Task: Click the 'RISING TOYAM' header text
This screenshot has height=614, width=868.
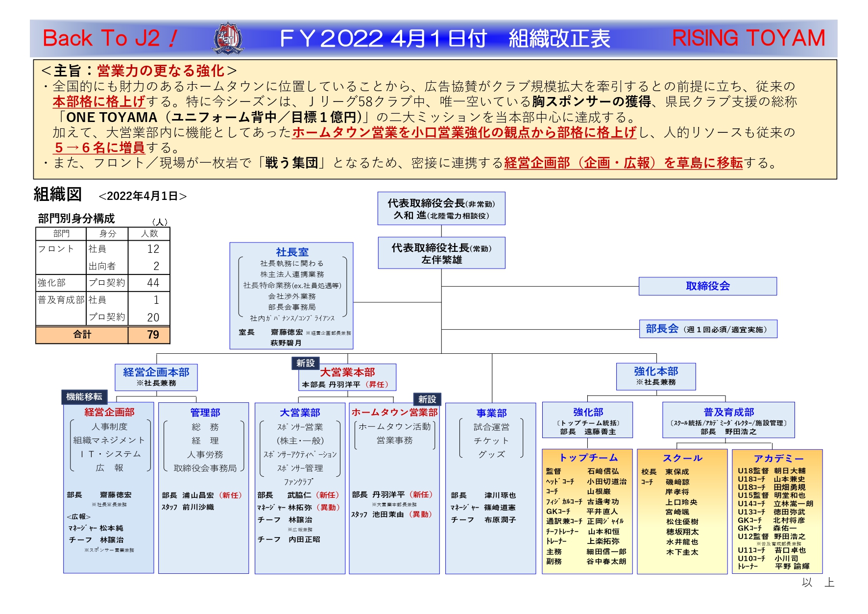Action: [x=748, y=38]
